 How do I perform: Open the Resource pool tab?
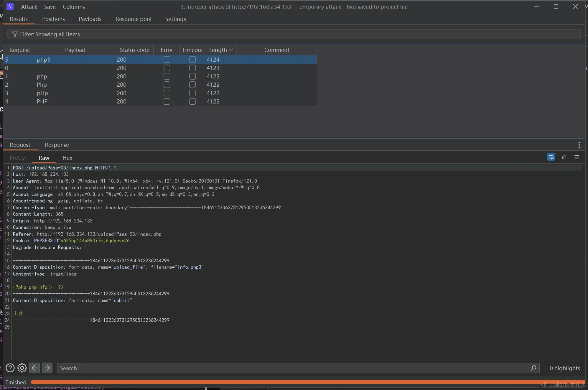pos(133,19)
